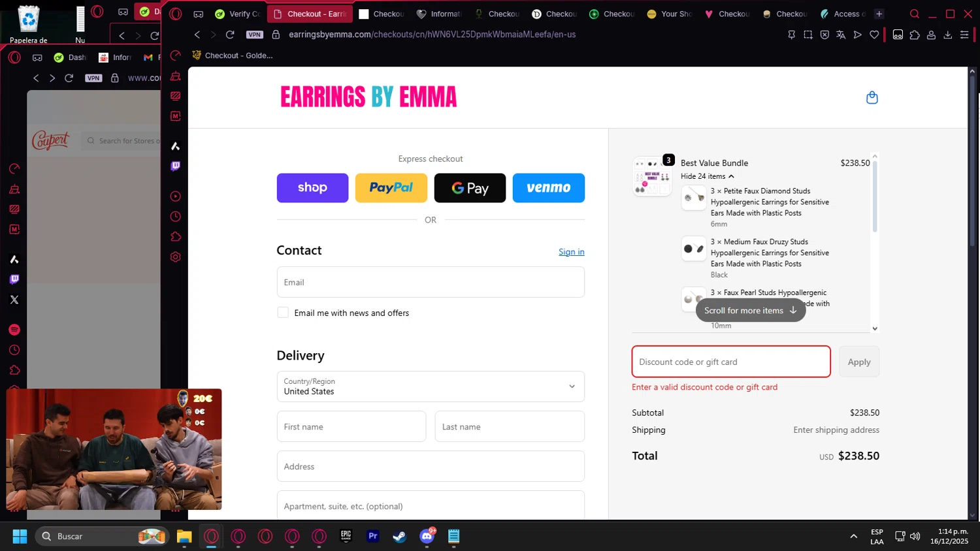Image resolution: width=980 pixels, height=551 pixels.
Task: Open History clock in front window sidebar
Action: coord(175,217)
